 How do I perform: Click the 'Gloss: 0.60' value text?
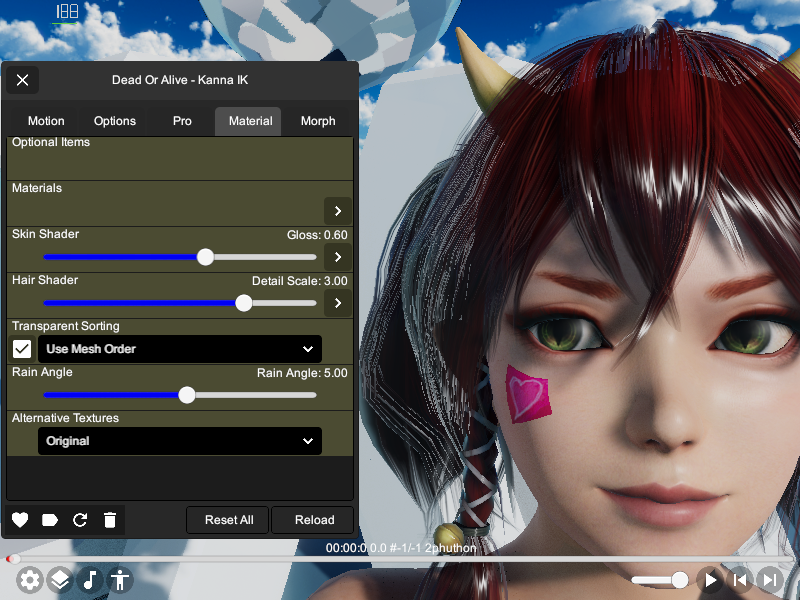click(x=317, y=235)
